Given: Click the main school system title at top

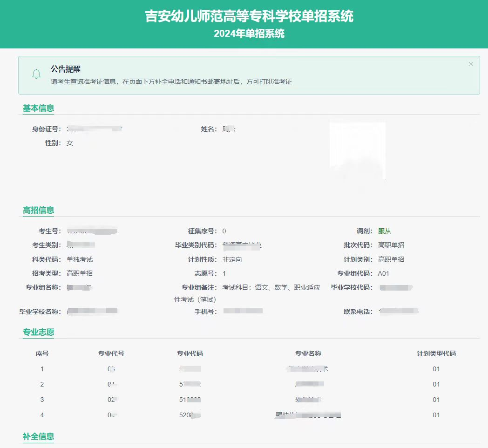Looking at the screenshot, I should click(249, 16).
